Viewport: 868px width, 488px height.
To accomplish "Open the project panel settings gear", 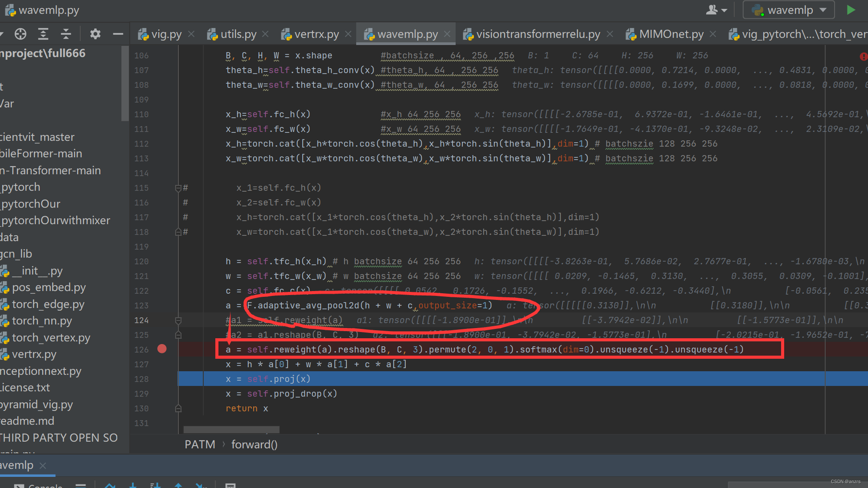I will pyautogui.click(x=95, y=34).
